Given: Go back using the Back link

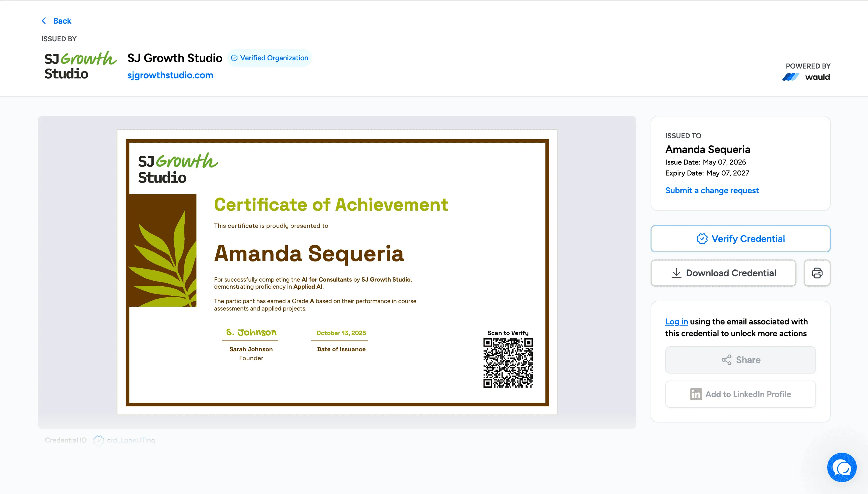Looking at the screenshot, I should pos(56,21).
